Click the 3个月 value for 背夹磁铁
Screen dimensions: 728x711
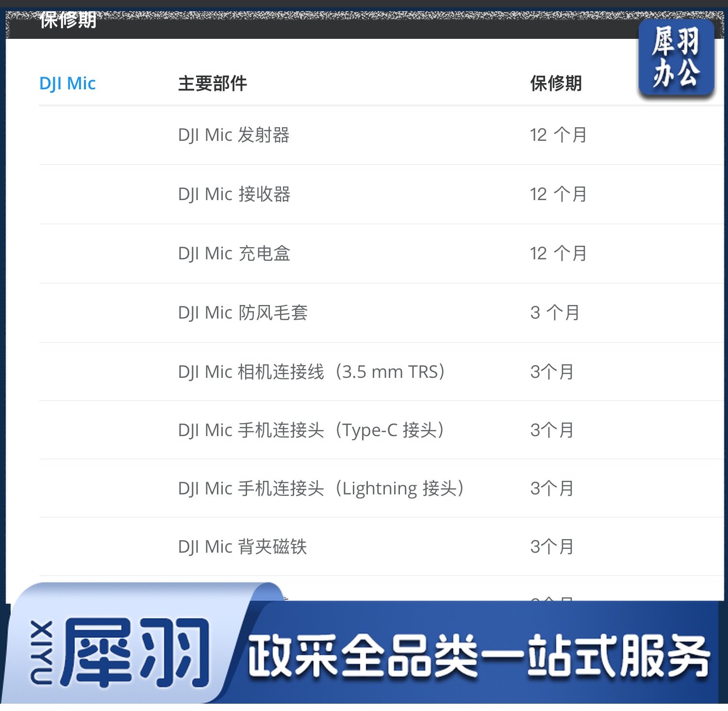pos(552,547)
